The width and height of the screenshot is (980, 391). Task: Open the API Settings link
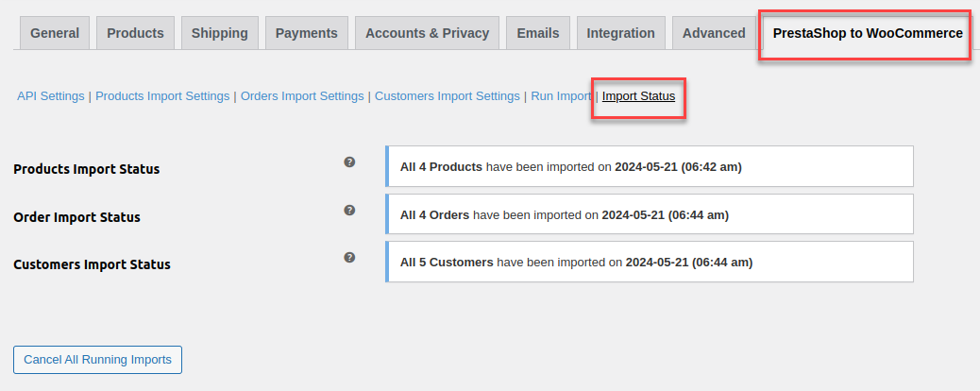(x=51, y=96)
